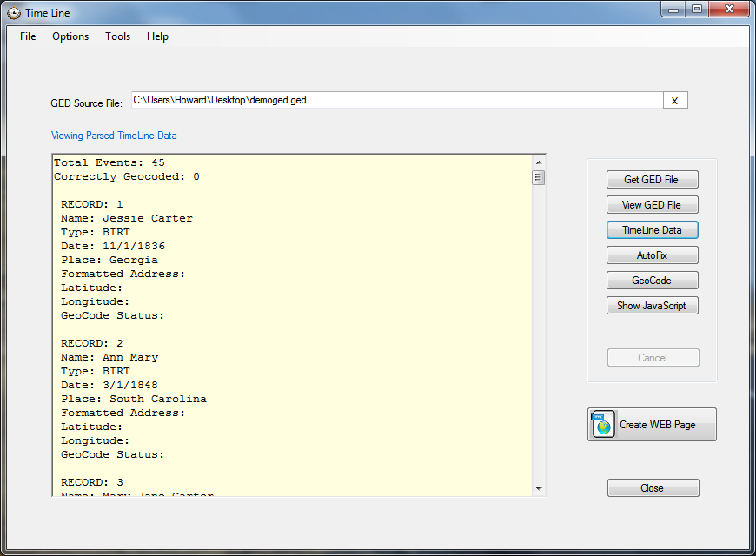This screenshot has width=756, height=556.
Task: Click the globe icon on Create WEB Page
Action: click(x=601, y=424)
